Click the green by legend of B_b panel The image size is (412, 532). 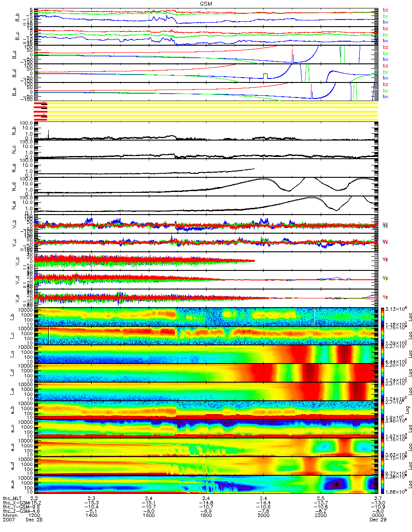point(385,16)
